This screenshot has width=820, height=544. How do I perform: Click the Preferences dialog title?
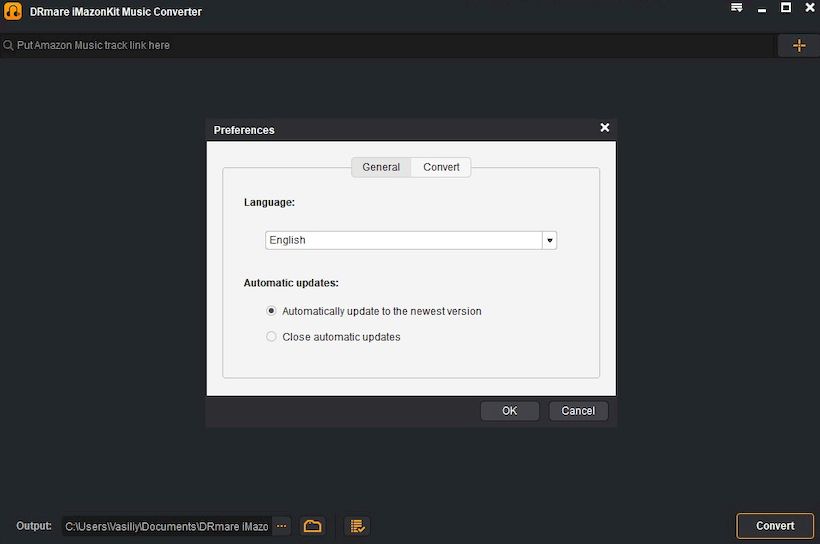click(x=244, y=130)
